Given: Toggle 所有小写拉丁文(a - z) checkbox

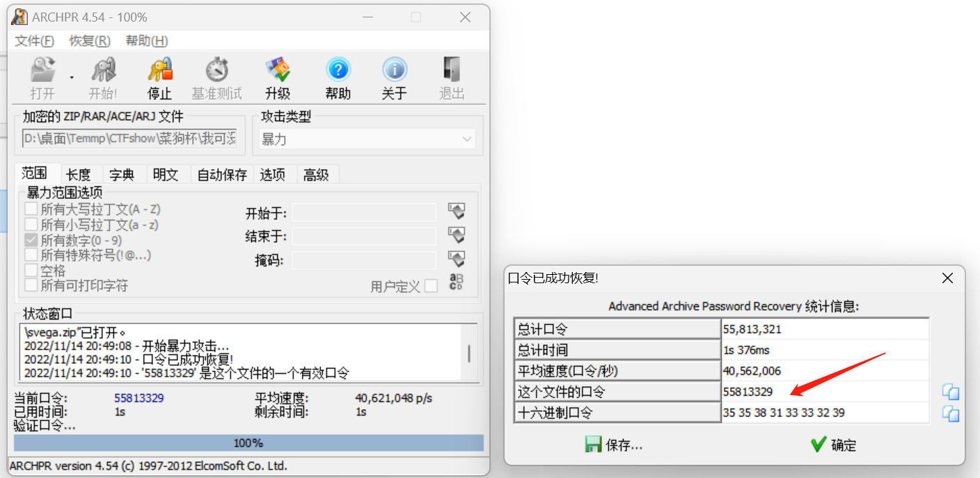Looking at the screenshot, I should (31, 225).
